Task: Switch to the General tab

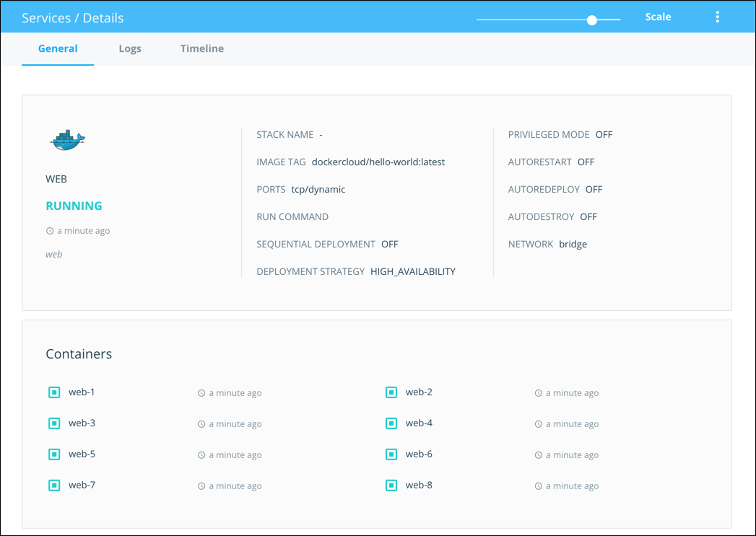Action: pos(58,49)
